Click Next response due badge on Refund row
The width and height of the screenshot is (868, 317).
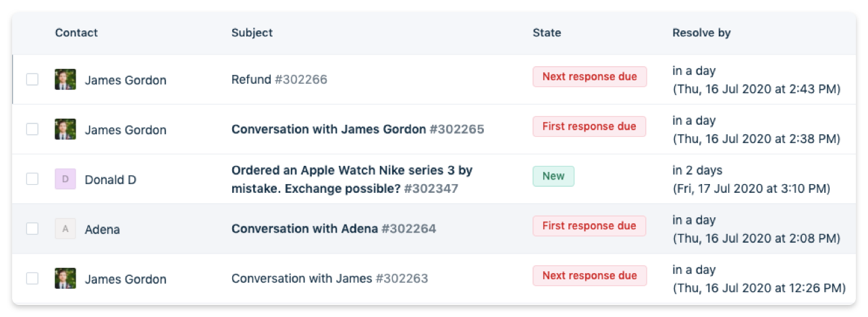(x=590, y=77)
